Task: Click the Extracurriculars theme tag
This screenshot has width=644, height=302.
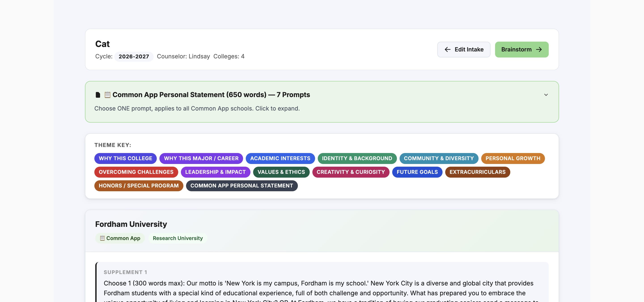Action: pyautogui.click(x=477, y=172)
